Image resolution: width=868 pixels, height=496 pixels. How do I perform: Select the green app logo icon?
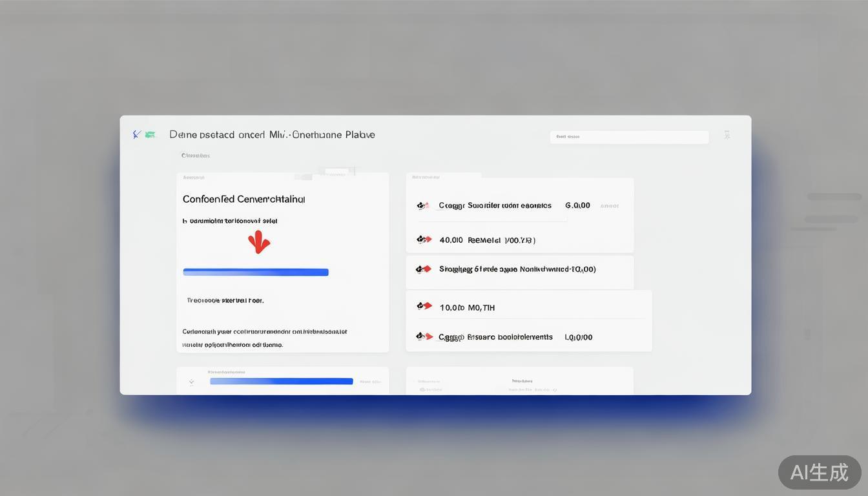point(150,134)
